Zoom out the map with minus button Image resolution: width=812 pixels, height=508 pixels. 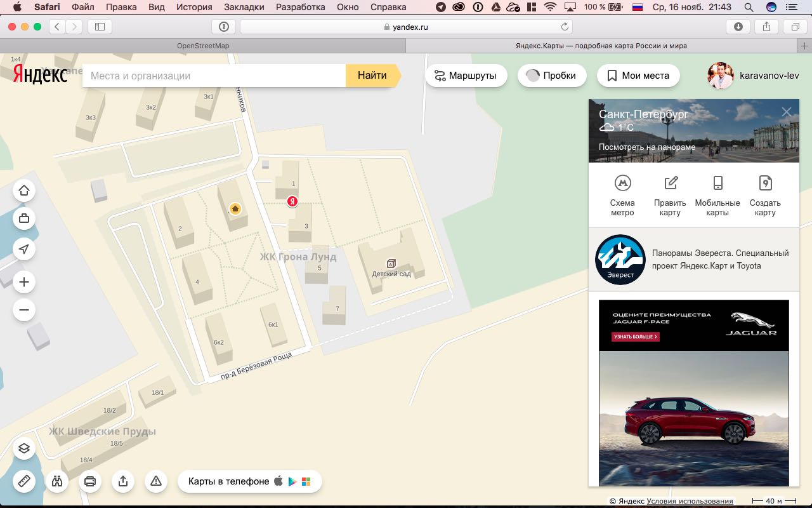pyautogui.click(x=24, y=310)
